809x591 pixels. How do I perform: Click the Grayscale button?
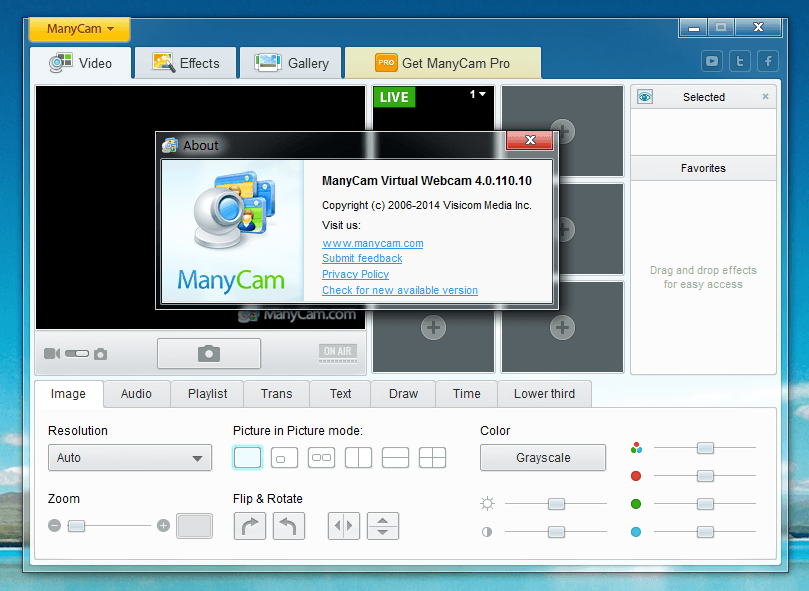tap(543, 457)
